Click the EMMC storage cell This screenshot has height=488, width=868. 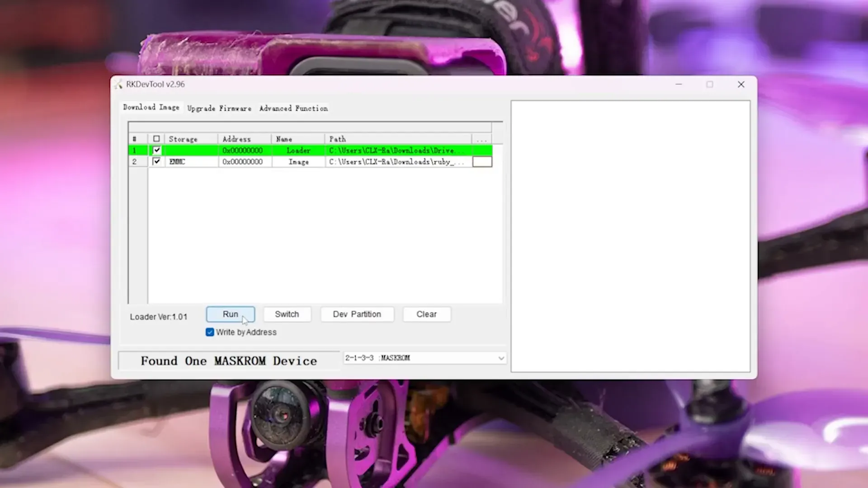[x=191, y=162]
